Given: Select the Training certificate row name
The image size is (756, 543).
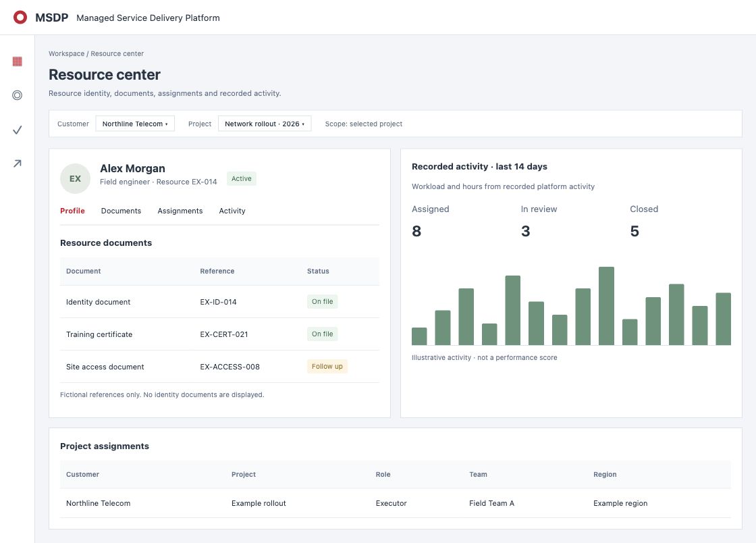Looking at the screenshot, I should [99, 334].
